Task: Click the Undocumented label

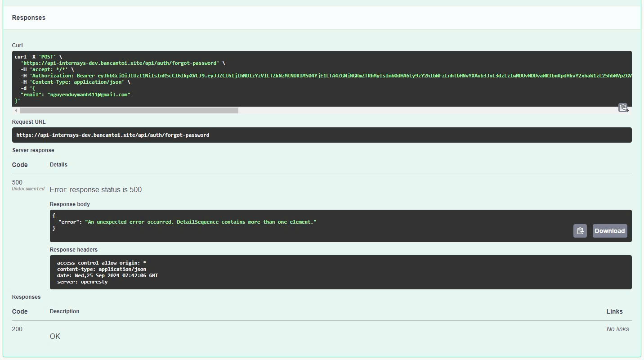Action: click(x=28, y=189)
